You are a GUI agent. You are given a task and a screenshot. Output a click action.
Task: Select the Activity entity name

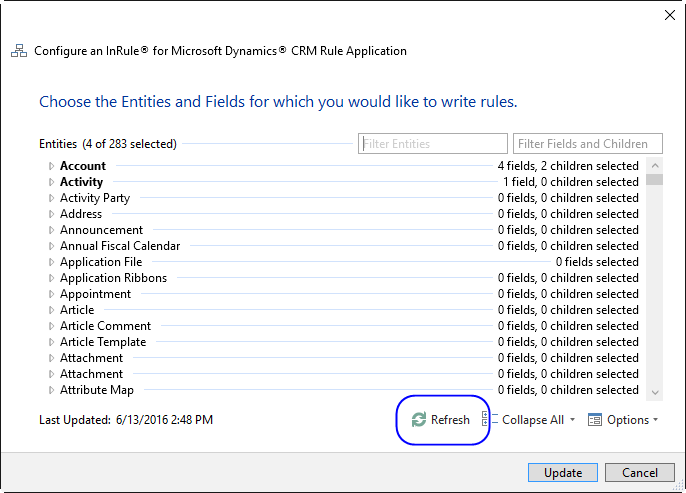(x=81, y=182)
